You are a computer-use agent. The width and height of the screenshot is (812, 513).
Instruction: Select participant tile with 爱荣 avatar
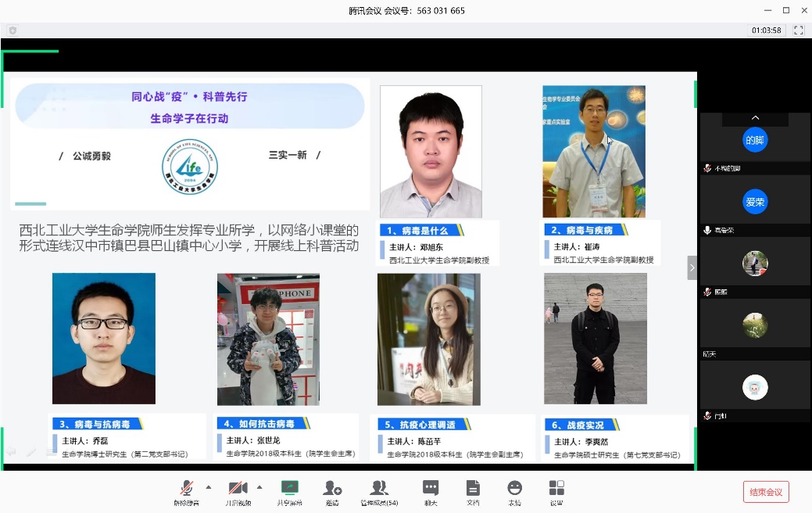coord(755,202)
